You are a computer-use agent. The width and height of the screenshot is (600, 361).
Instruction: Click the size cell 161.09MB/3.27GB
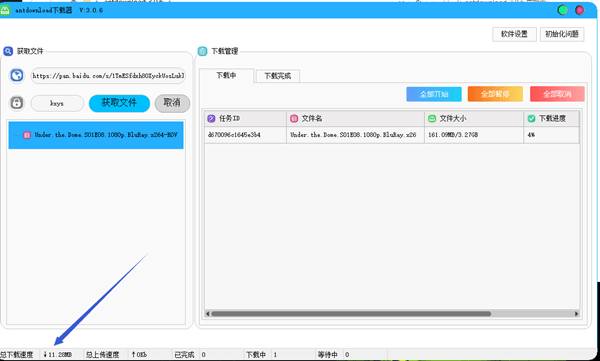(x=474, y=135)
